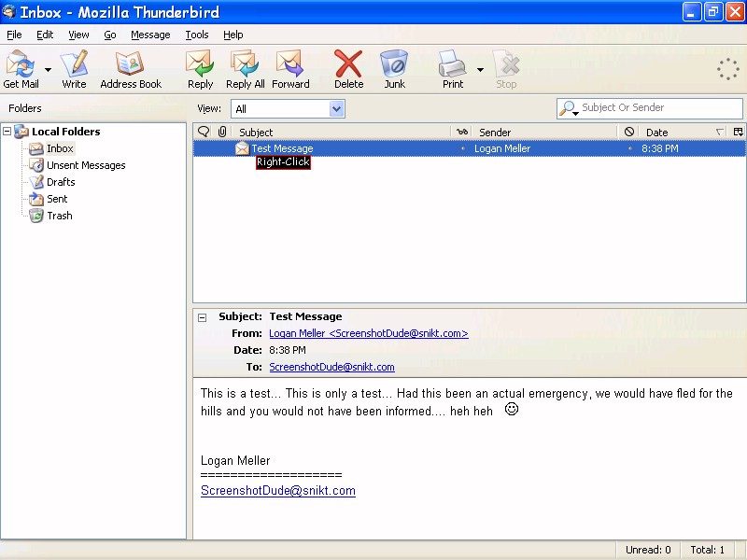Viewport: 747px width, 560px height.
Task: Compose a new message with Write
Action: pyautogui.click(x=75, y=69)
